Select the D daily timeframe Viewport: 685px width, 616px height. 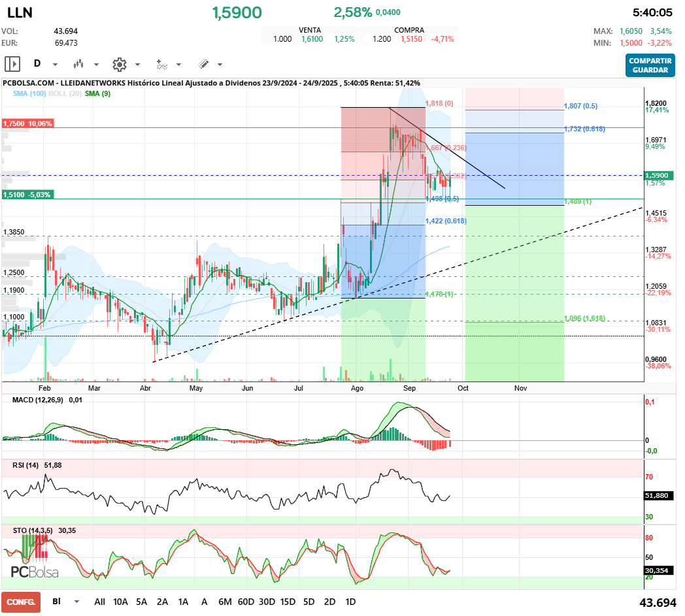pos(37,64)
